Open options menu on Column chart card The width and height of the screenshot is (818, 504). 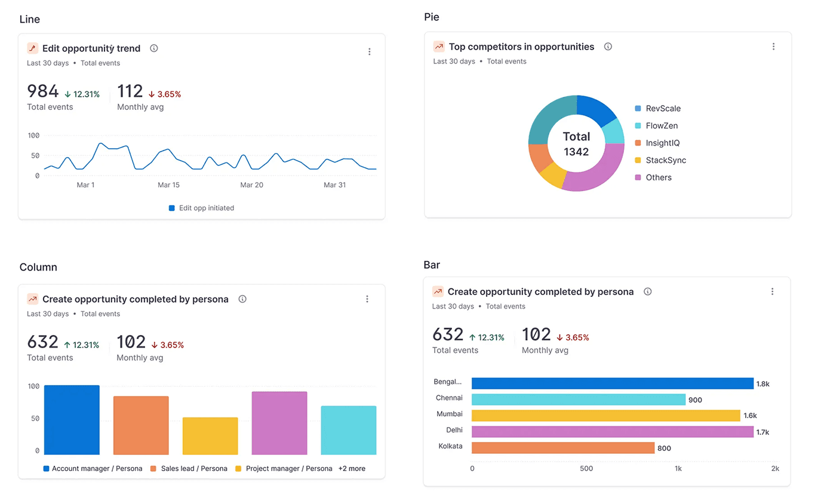[367, 299]
